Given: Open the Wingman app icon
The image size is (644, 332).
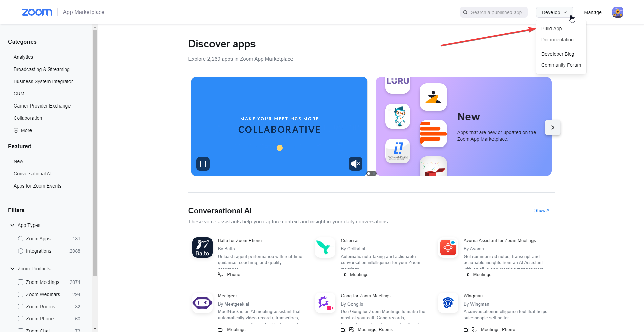Looking at the screenshot, I should tap(448, 303).
